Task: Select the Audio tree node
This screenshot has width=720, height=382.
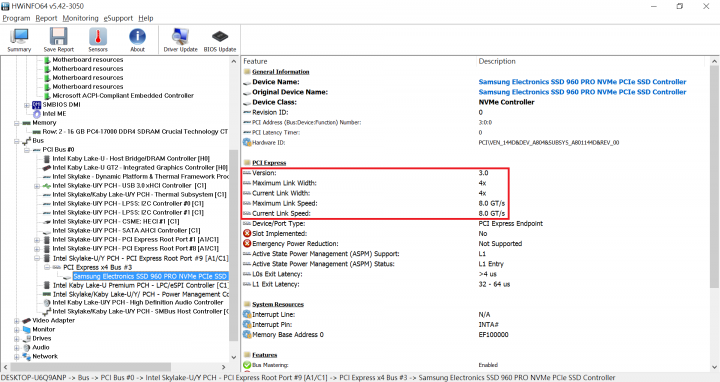Action: [x=41, y=347]
